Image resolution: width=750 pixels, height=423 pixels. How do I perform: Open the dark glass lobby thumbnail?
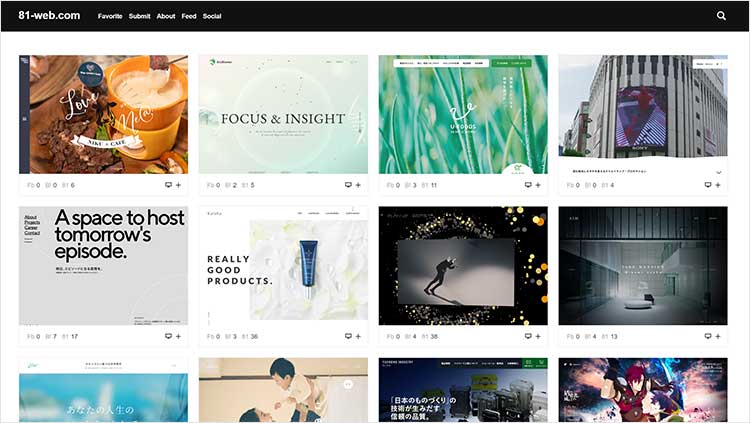click(x=643, y=266)
